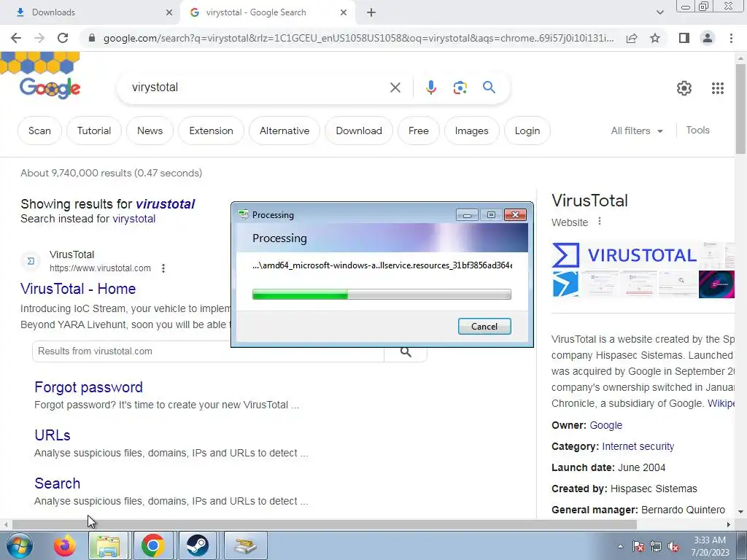Open the Google apps grid

(718, 88)
